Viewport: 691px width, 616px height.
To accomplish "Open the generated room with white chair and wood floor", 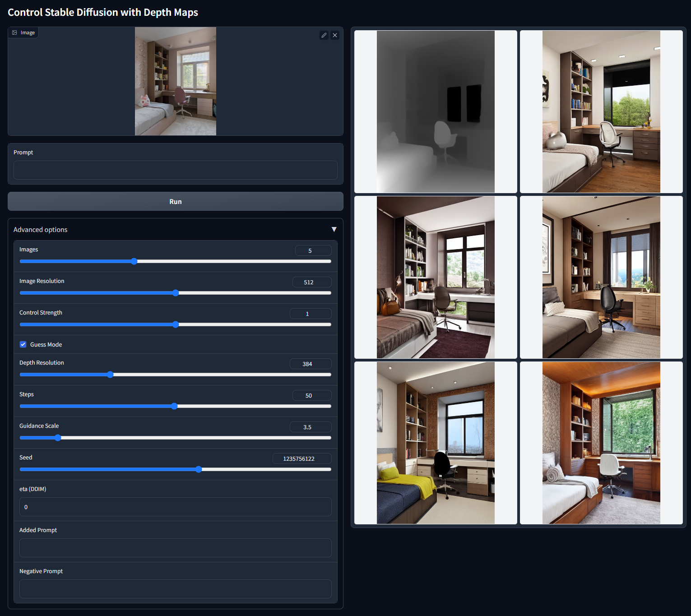I will [601, 111].
